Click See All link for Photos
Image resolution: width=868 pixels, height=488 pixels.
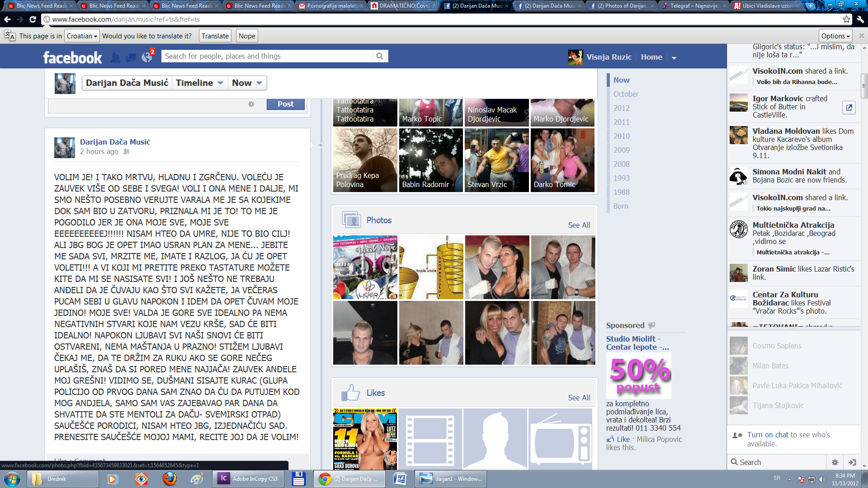pyautogui.click(x=579, y=225)
